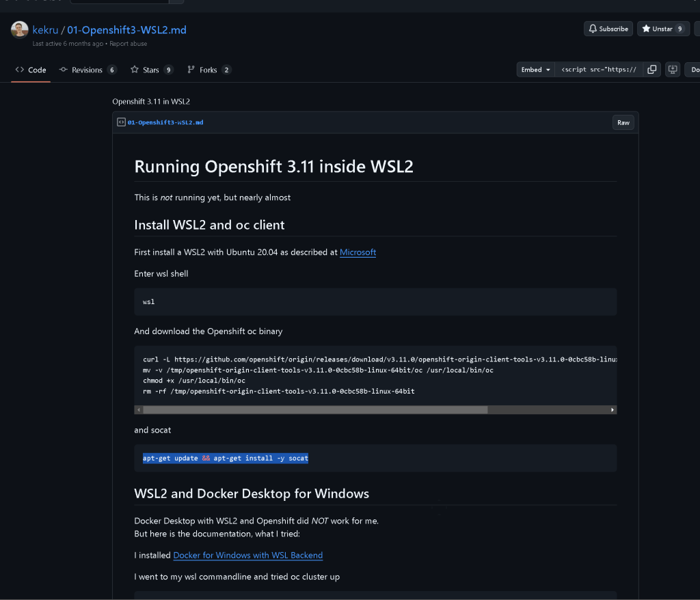This screenshot has width=700, height=600.
Task: Open the 01-Openshift3-WSL2.md gist title link
Action: pyautogui.click(x=126, y=30)
